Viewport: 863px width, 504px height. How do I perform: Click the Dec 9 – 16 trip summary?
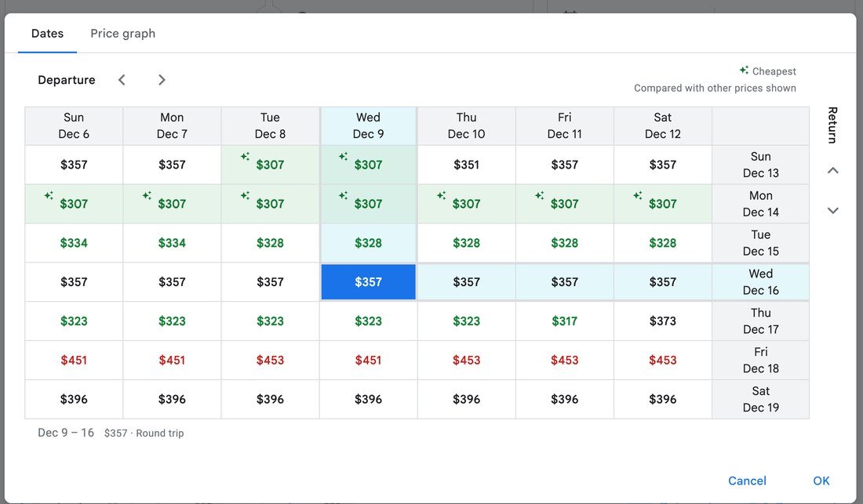coord(65,433)
